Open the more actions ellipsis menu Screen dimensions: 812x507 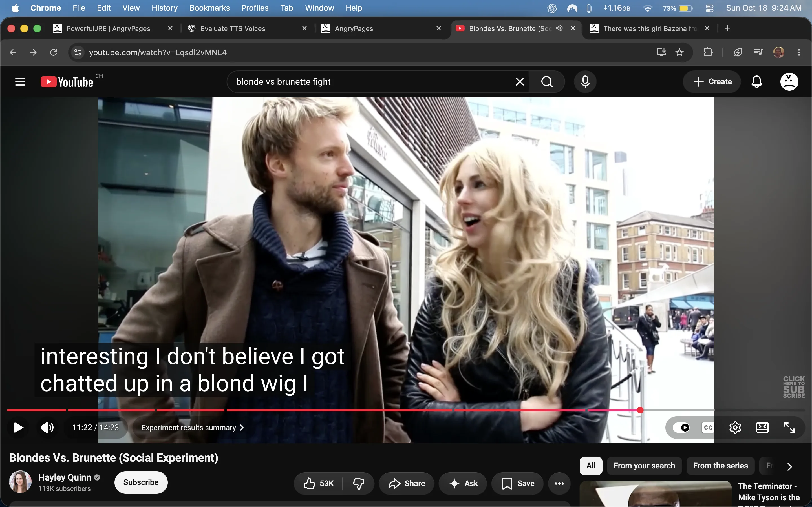tap(559, 483)
